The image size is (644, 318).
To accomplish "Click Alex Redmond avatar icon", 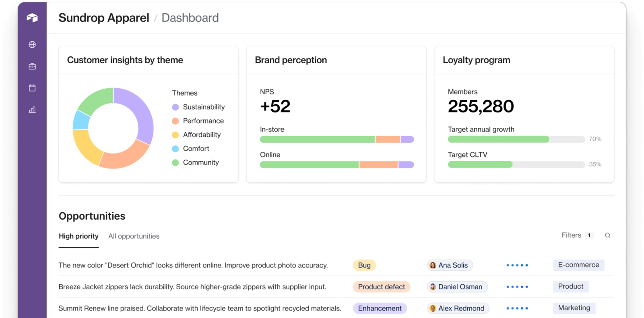I will (433, 308).
